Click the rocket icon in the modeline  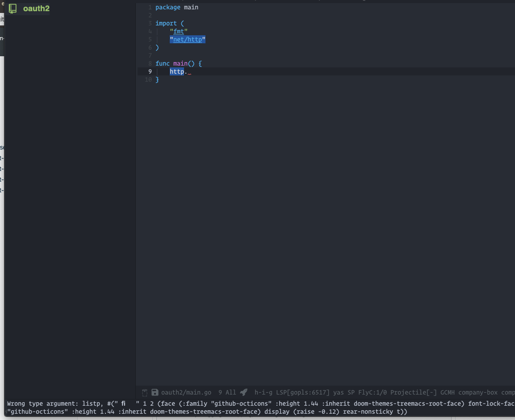click(x=243, y=392)
